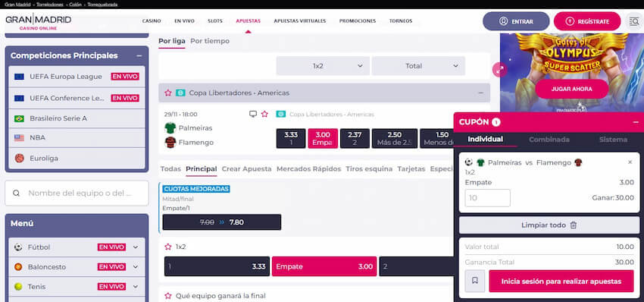Open the Total market dropdown
The width and height of the screenshot is (644, 302).
418,66
